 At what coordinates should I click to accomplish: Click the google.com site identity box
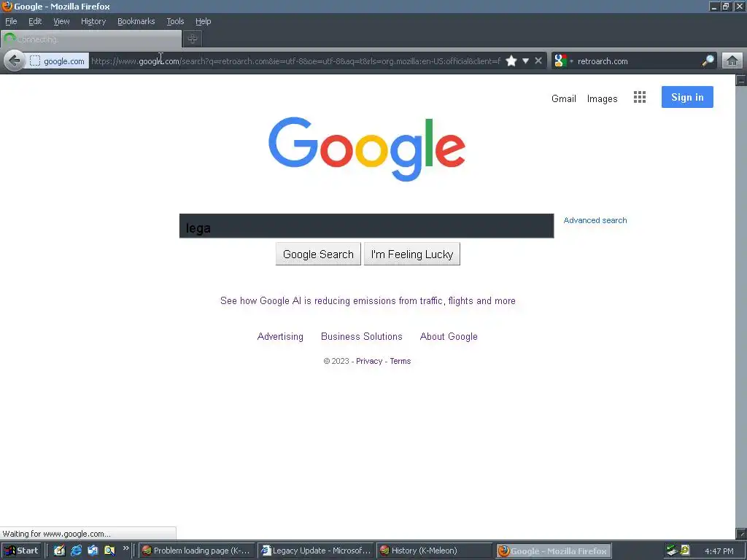[57, 61]
